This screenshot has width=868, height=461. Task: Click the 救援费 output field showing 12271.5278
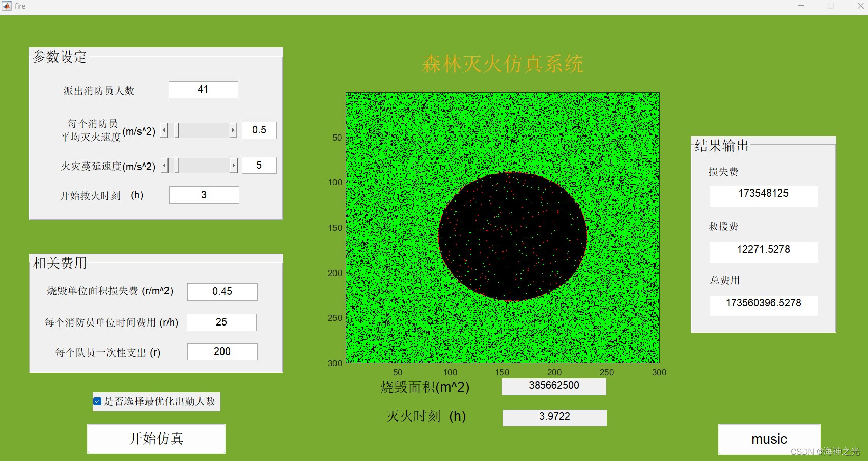pos(764,252)
